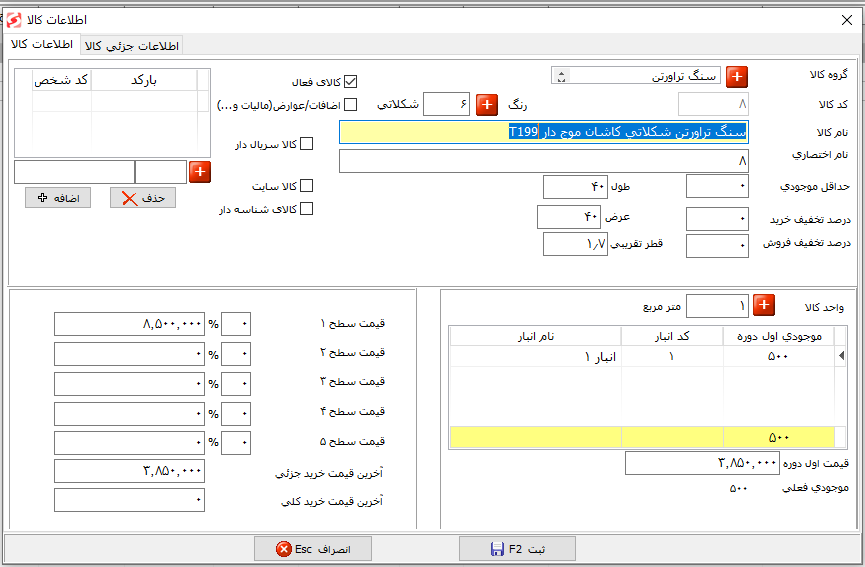The image size is (865, 567).
Task: Click the spinner arrows on گروه کالا combo
Action: click(561, 76)
